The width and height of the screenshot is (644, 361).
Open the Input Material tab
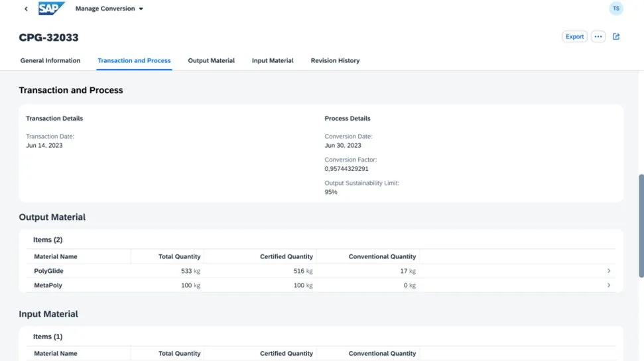click(x=273, y=60)
